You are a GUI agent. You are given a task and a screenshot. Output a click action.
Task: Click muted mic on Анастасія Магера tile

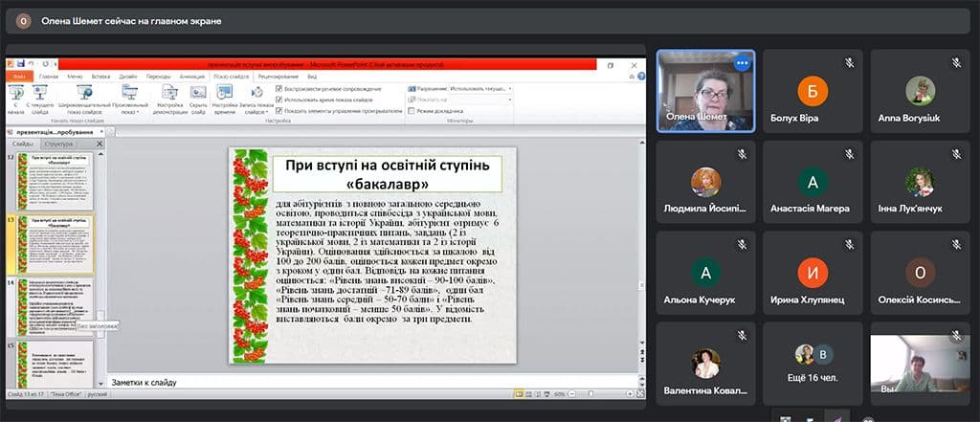(850, 154)
